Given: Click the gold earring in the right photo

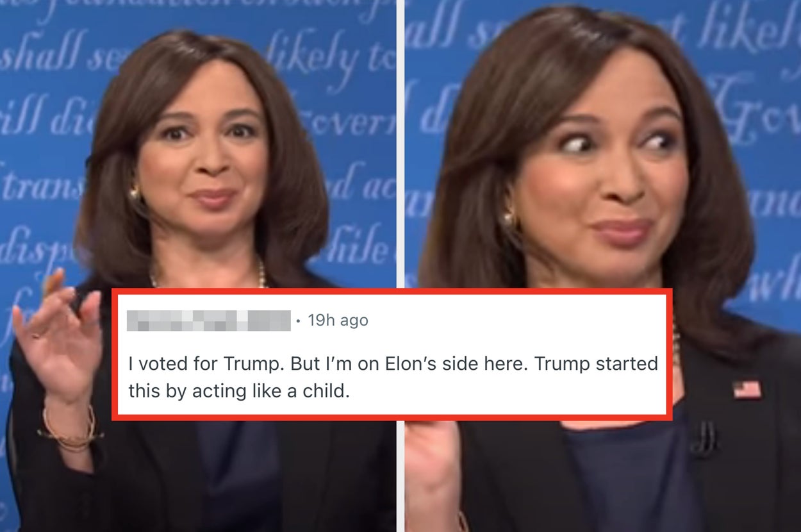Looking at the screenshot, I should 508,219.
